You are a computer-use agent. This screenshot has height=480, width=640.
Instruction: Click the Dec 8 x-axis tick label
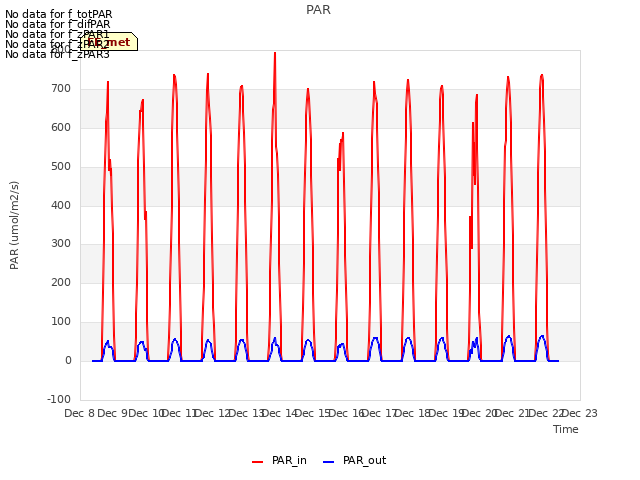(80, 413)
